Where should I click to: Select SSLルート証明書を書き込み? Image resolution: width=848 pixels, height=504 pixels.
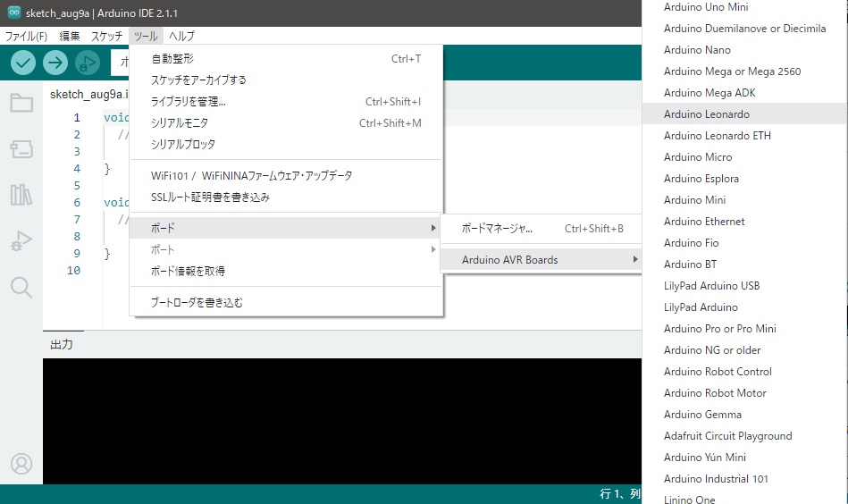coord(286,197)
